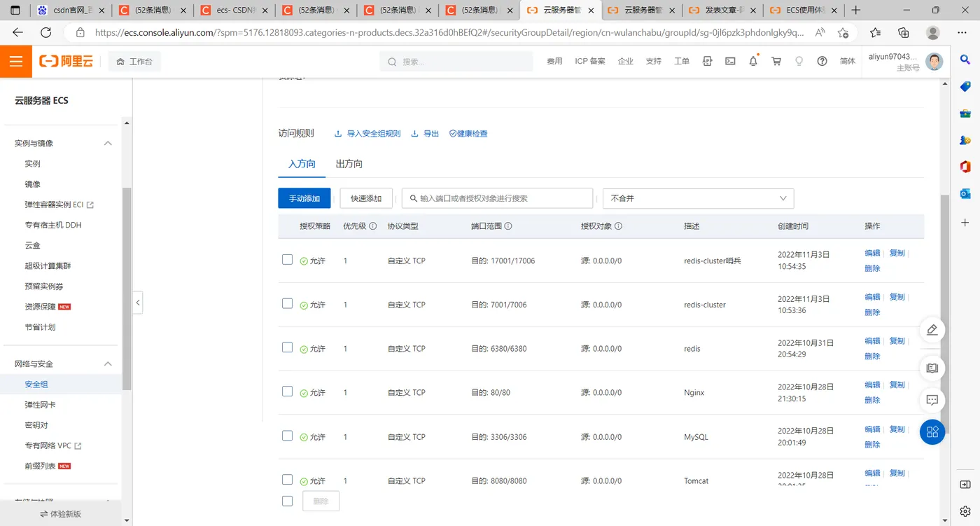
Task: Open the Edge sidebar search icon
Action: pos(965,61)
